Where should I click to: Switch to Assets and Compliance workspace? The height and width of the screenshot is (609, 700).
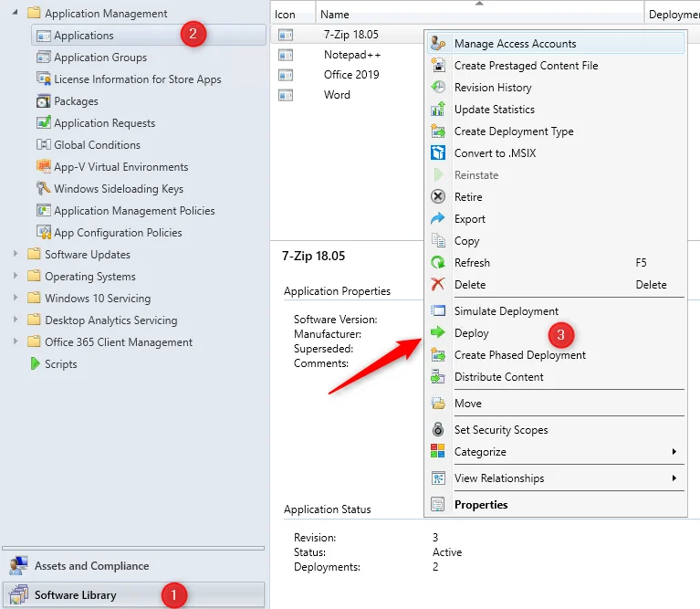click(133, 566)
